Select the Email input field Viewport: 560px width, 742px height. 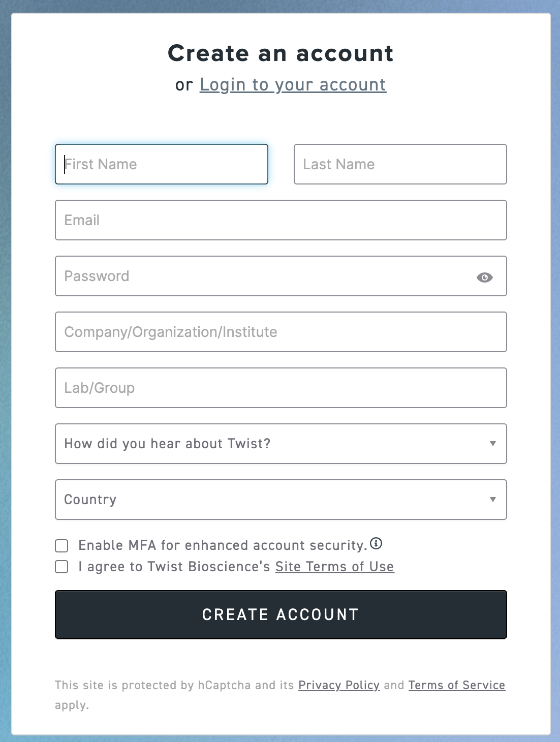(280, 220)
